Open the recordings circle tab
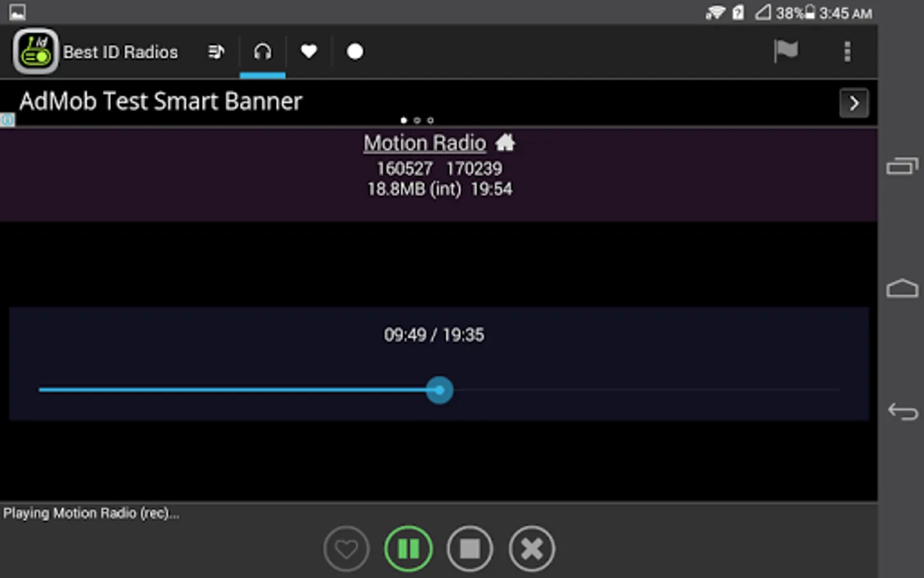924x578 pixels. click(355, 52)
